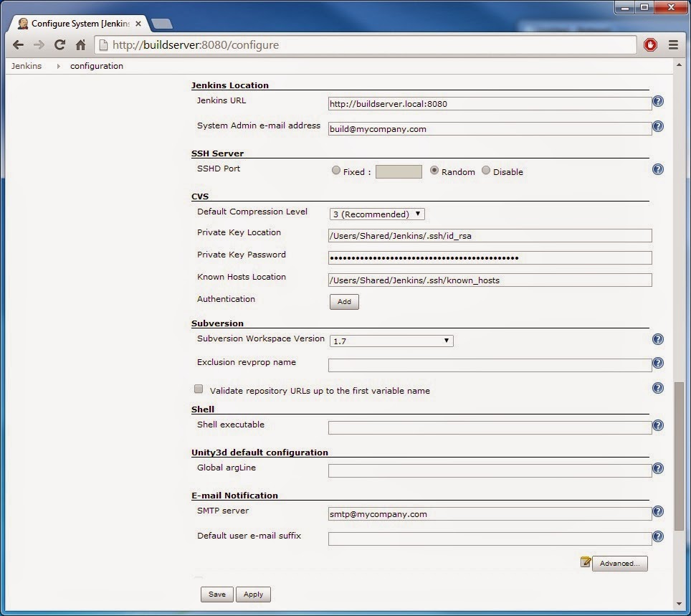Click Private Key Password field
This screenshot has width=691, height=616.
tap(490, 257)
